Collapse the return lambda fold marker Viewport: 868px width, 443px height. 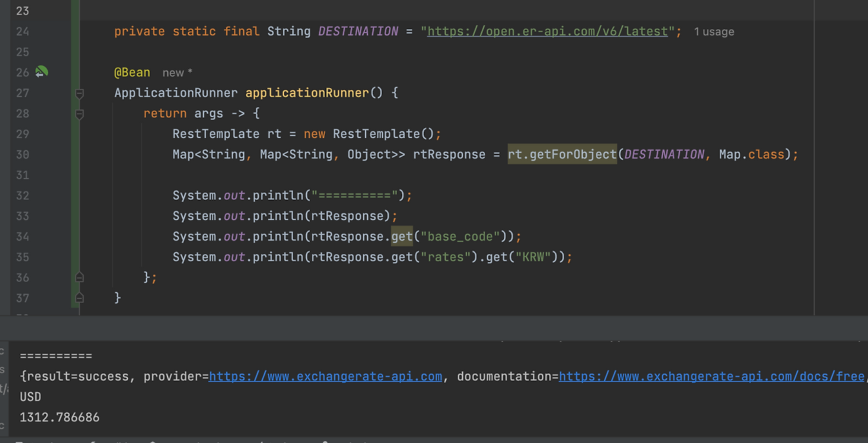[79, 114]
